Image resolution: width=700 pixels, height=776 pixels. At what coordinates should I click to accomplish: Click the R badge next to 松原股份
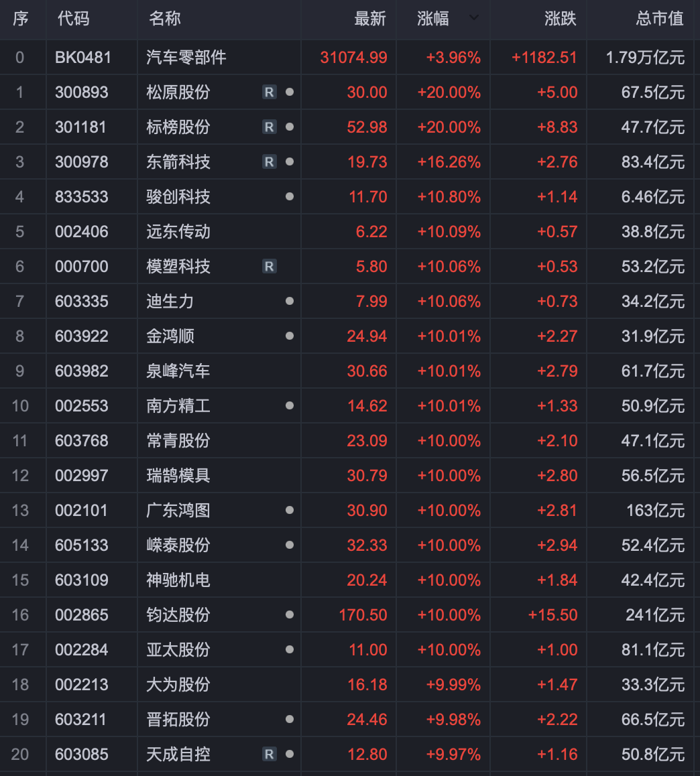click(269, 92)
